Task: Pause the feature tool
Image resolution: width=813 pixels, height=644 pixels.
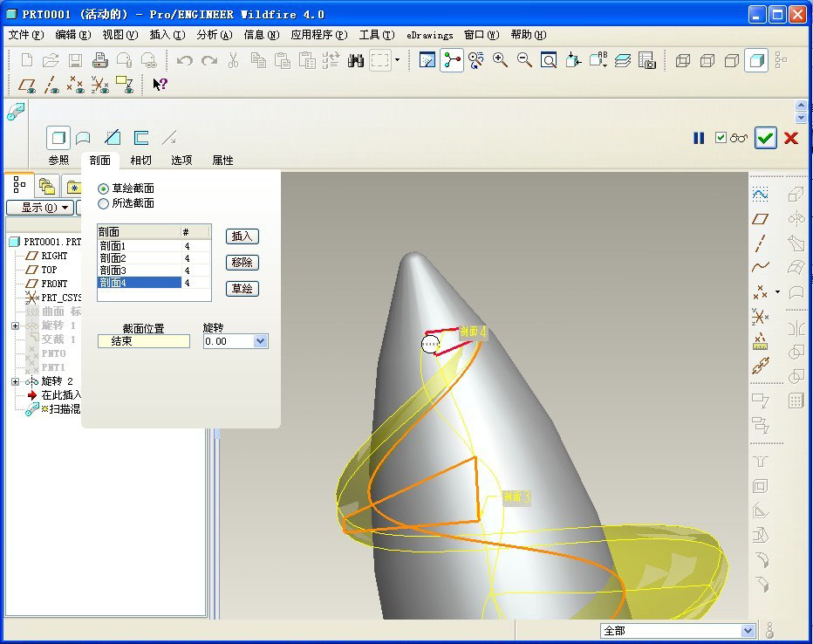Action: [699, 138]
